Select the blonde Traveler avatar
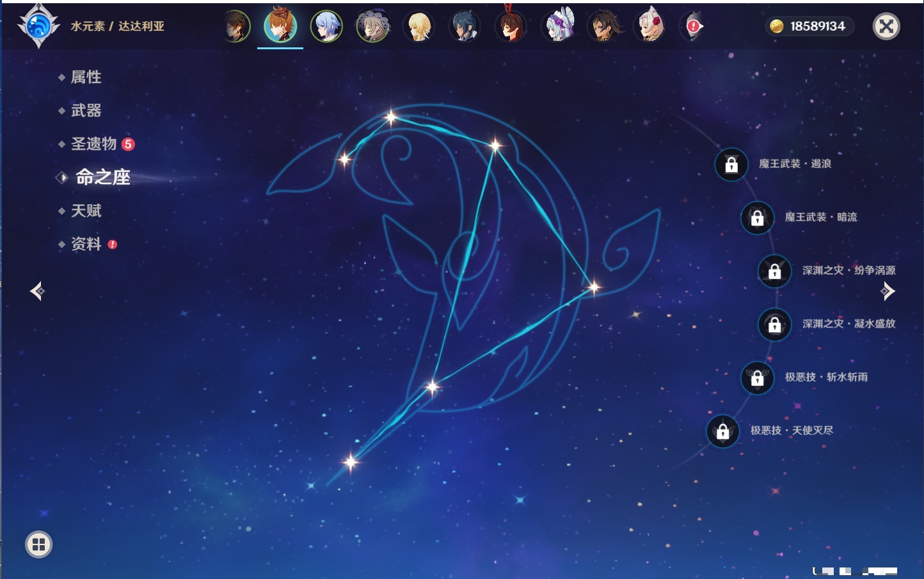Image resolution: width=924 pixels, height=579 pixels. (418, 27)
